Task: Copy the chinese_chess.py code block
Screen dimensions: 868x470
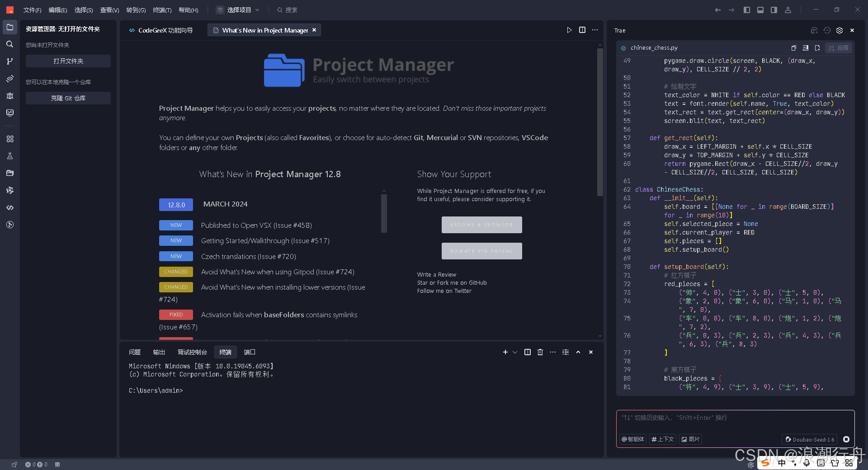Action: coord(793,48)
